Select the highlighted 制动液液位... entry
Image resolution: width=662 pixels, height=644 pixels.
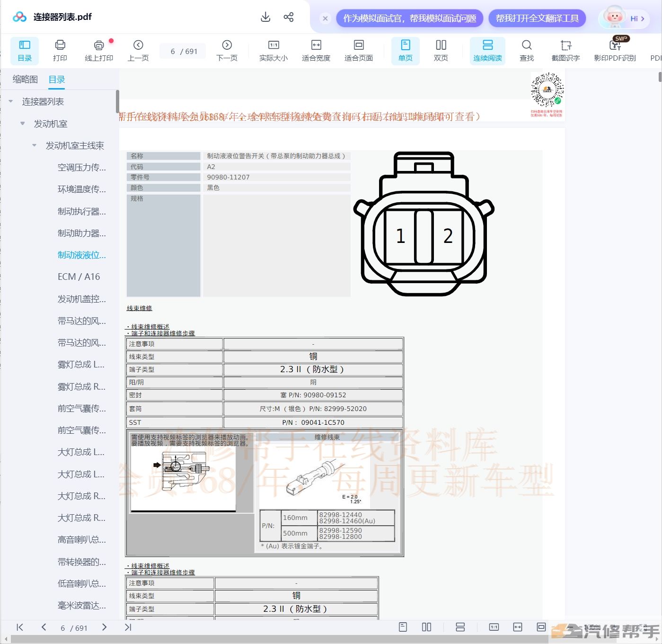click(x=81, y=255)
